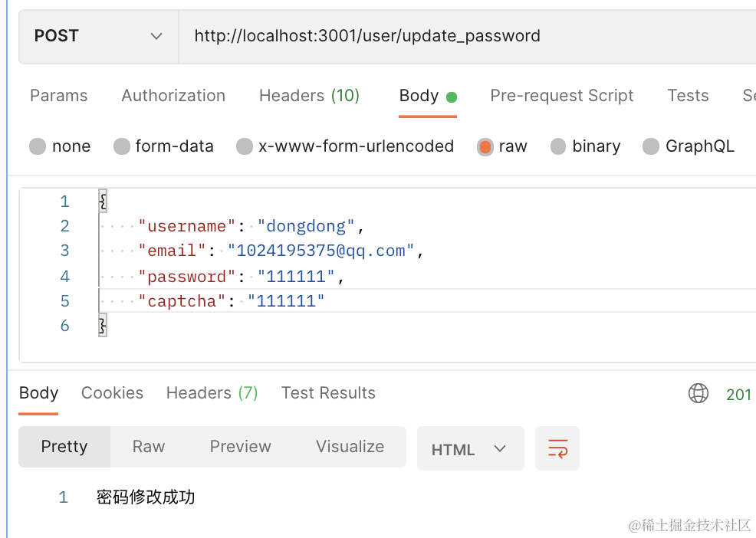The width and height of the screenshot is (756, 538).
Task: Open the request Headers (10) tab
Action: [309, 96]
